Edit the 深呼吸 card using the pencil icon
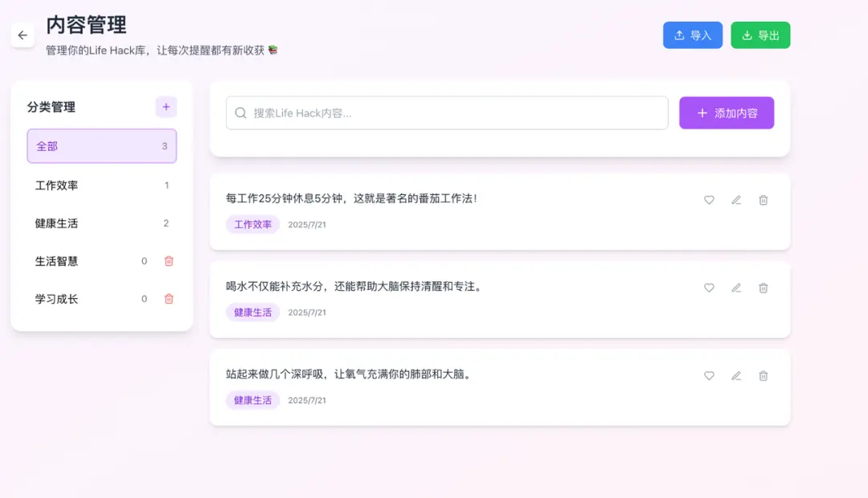Viewport: 868px width, 498px height. [x=735, y=375]
